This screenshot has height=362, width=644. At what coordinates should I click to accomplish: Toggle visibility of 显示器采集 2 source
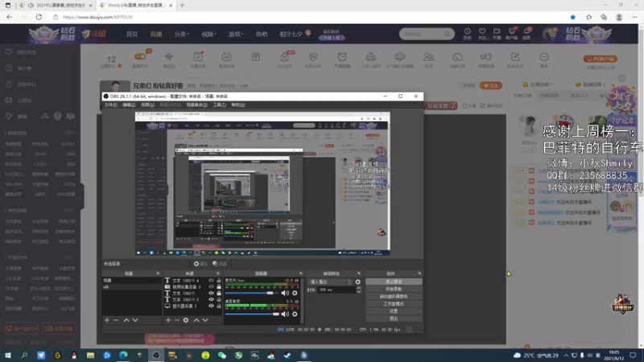coord(211,306)
